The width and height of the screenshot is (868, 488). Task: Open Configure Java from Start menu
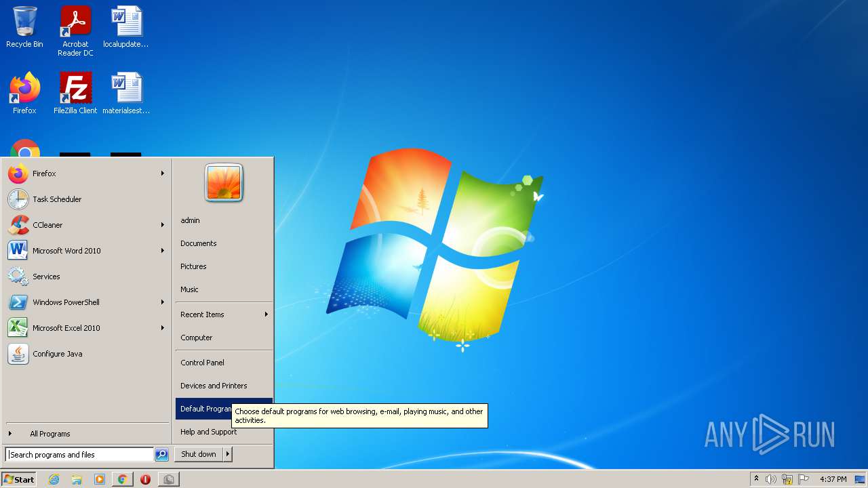pyautogui.click(x=86, y=354)
